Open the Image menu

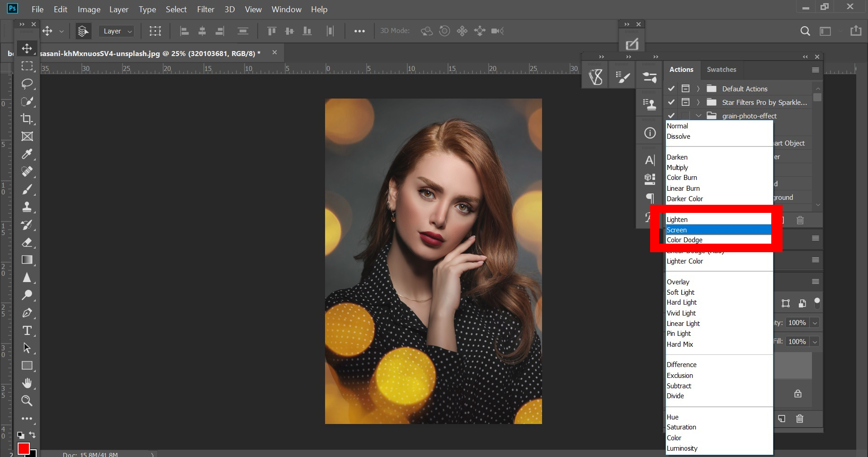(x=89, y=9)
